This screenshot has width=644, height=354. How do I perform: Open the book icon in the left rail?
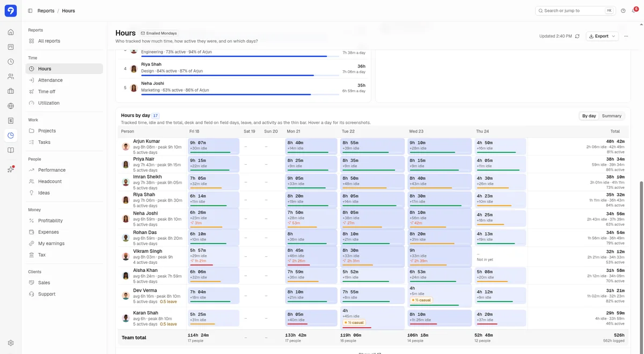click(x=11, y=150)
